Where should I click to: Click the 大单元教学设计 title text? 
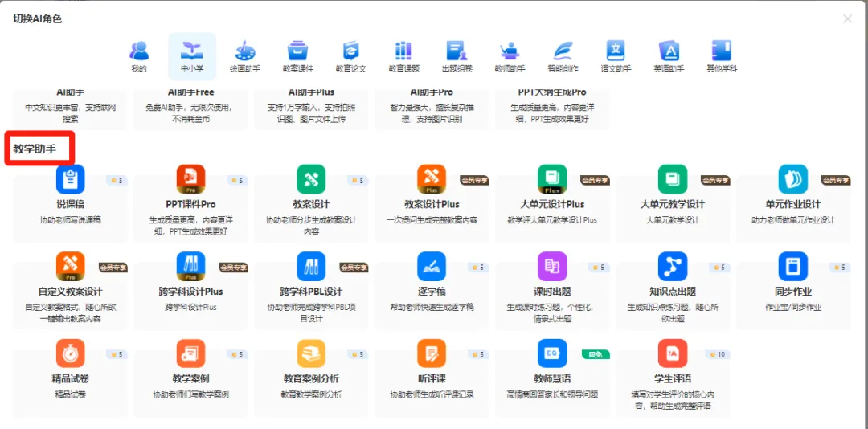pyautogui.click(x=673, y=204)
